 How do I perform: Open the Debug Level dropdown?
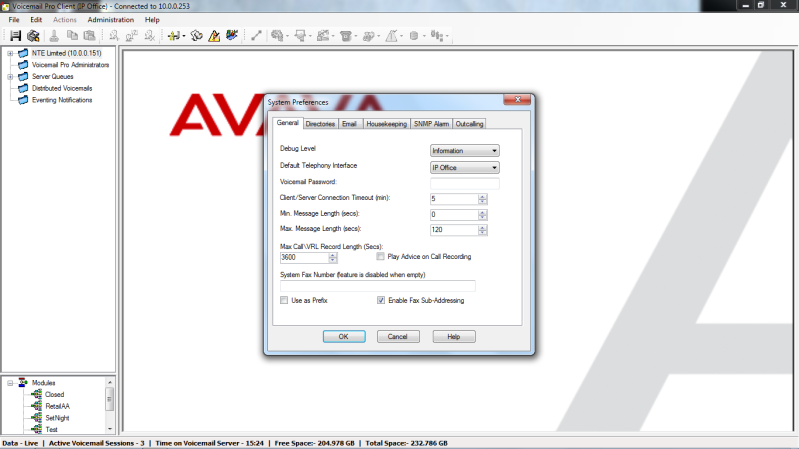point(465,151)
